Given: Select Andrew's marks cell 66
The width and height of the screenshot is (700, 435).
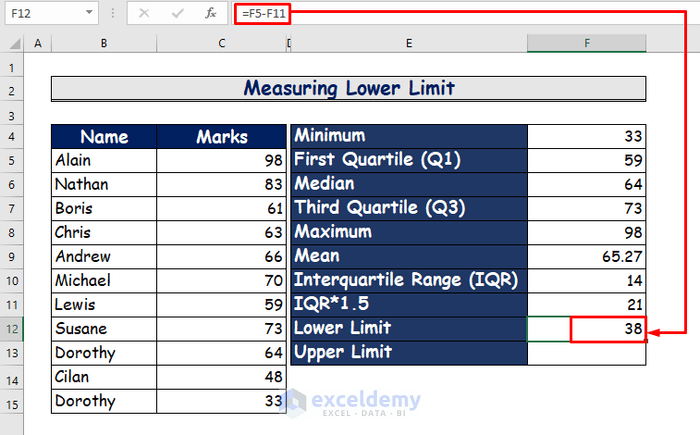Looking at the screenshot, I should point(221,257).
